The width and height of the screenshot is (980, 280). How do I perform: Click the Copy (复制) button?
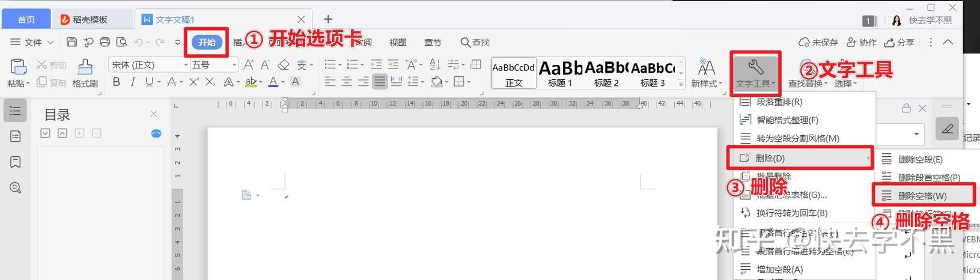(52, 82)
